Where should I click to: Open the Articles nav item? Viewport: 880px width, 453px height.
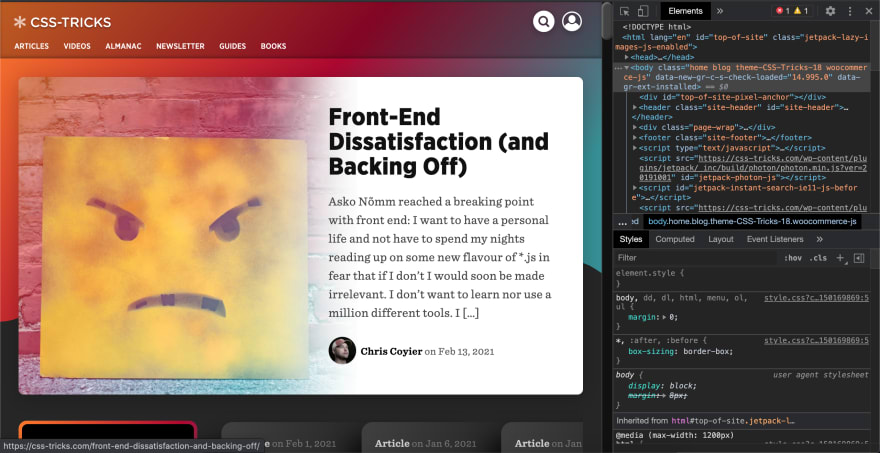(31, 46)
